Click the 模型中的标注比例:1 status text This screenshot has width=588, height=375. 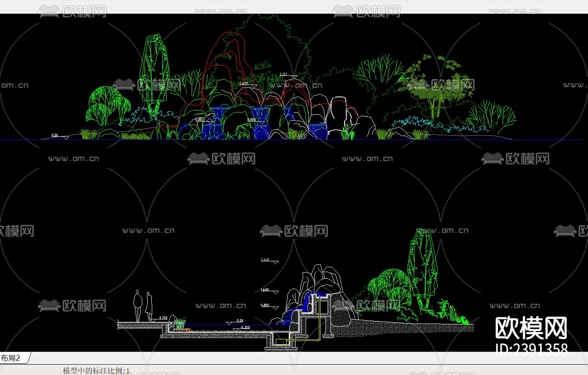coord(96,370)
